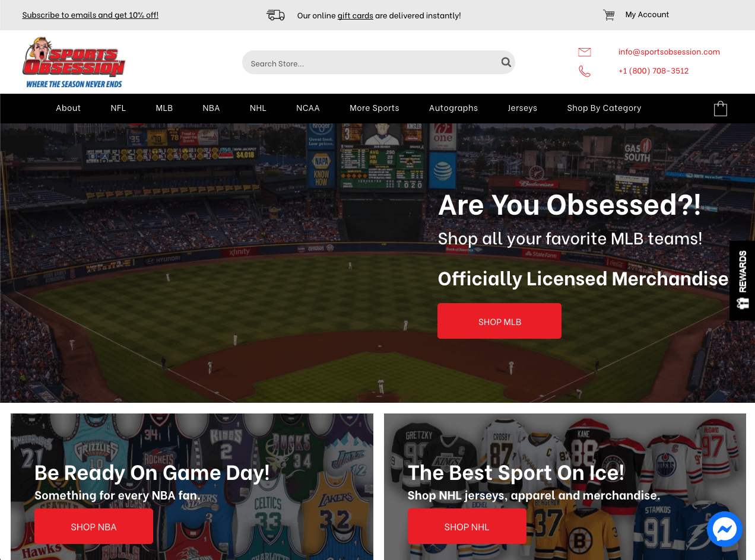This screenshot has height=560, width=755.
Task: Click 'The Best Sport On Ice!' heading
Action: pos(516,472)
